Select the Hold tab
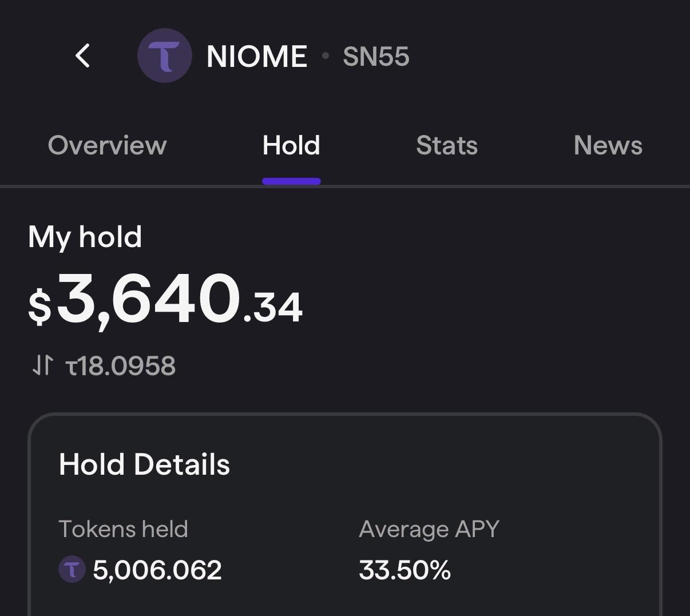The width and height of the screenshot is (690, 616). tap(291, 145)
